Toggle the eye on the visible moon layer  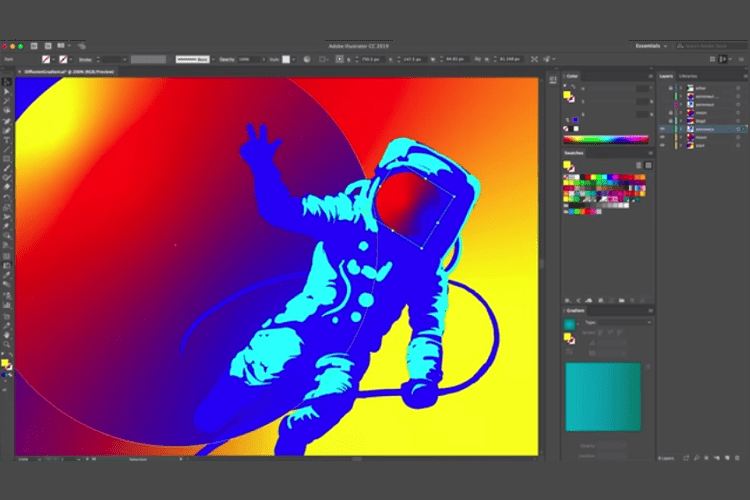[x=662, y=137]
